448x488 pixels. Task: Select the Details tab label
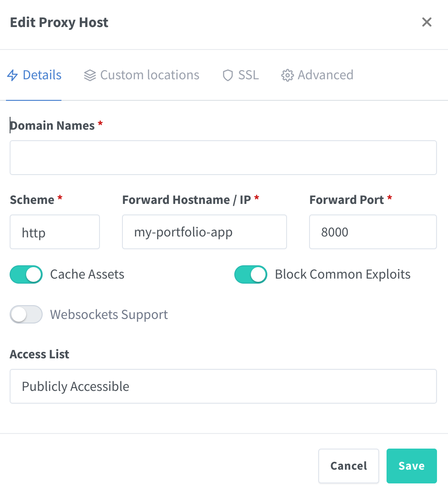pyautogui.click(x=42, y=75)
